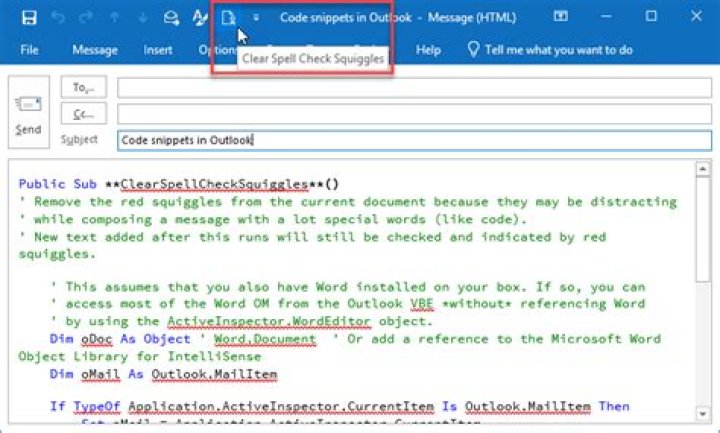Switch to the Insert ribbon tab
The height and width of the screenshot is (433, 720).
click(158, 50)
